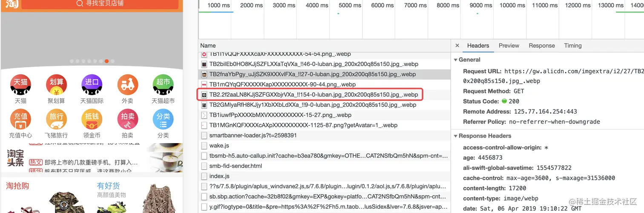Click the content-type image/webp value
Image resolution: width=644 pixels, height=213 pixels.
[x=520, y=199]
